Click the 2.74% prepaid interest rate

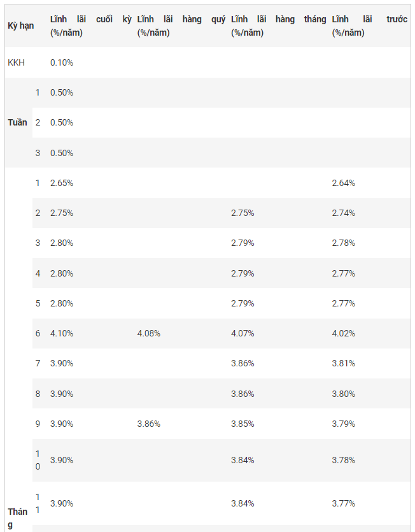pyautogui.click(x=344, y=213)
